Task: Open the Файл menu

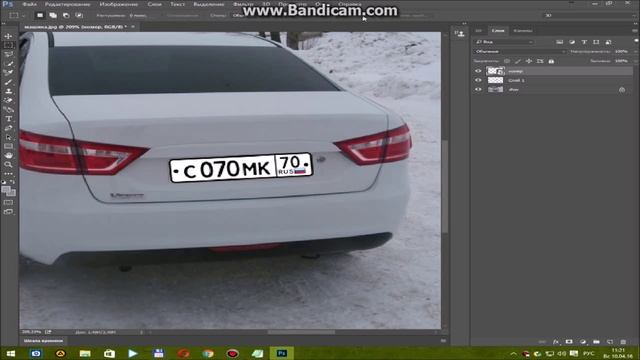Action: pos(29,4)
